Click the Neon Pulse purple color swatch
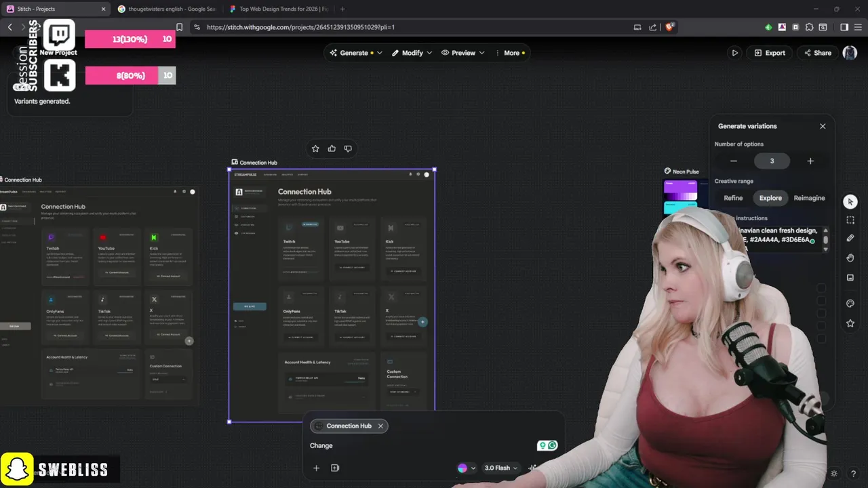This screenshot has height=488, width=868. pos(681,191)
